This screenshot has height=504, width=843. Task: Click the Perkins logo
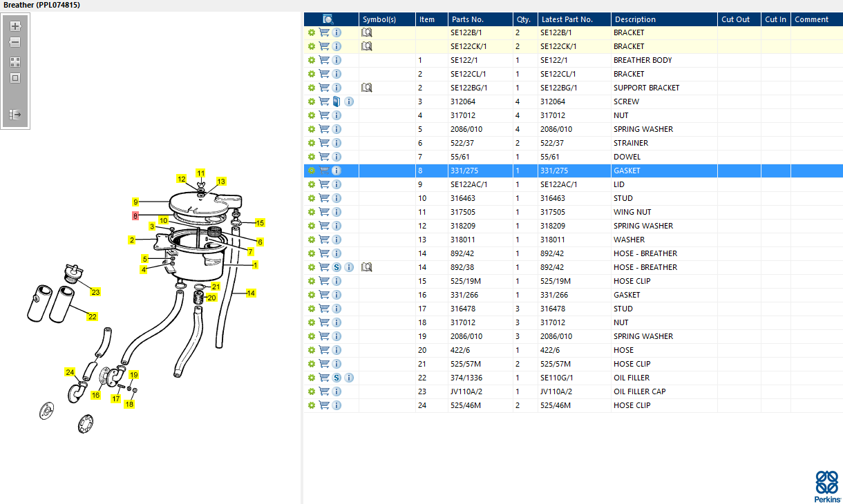point(827,487)
